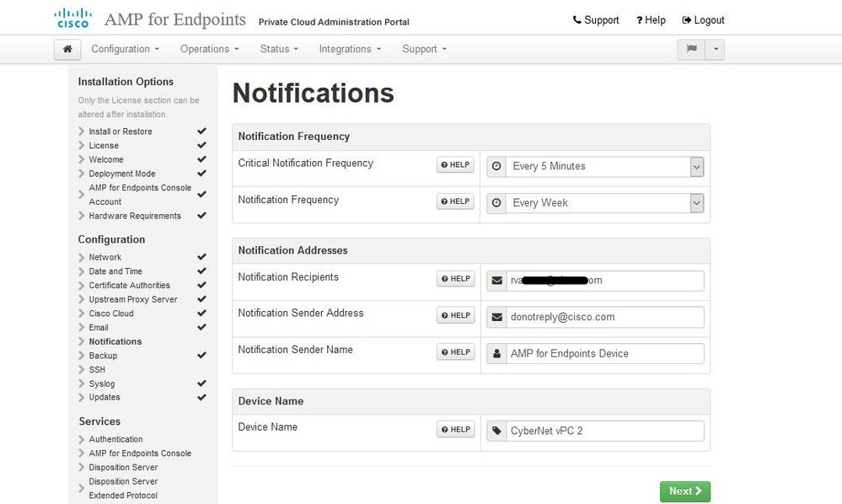842x504 pixels.
Task: Click the chevron arrow before Cisco Cloud
Action: (x=81, y=313)
